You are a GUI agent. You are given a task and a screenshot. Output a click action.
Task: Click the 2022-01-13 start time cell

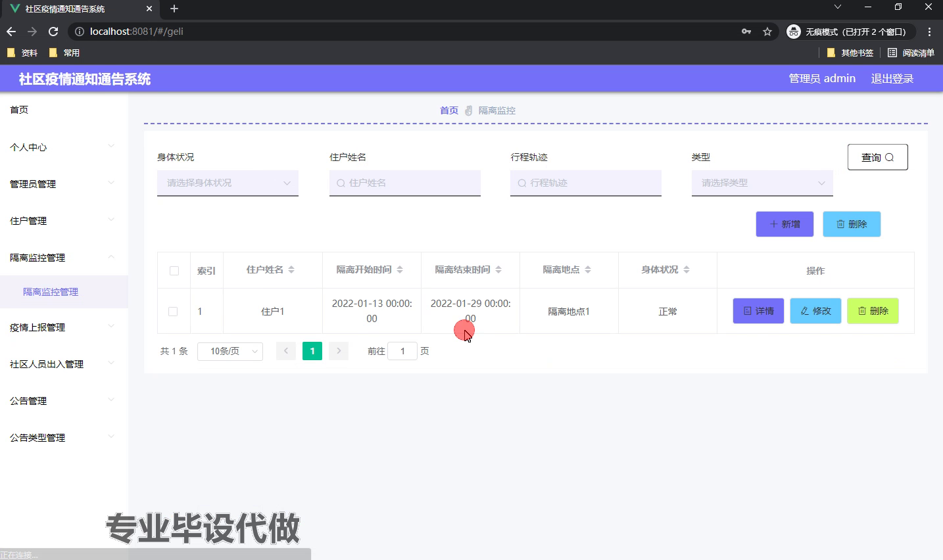tap(372, 311)
